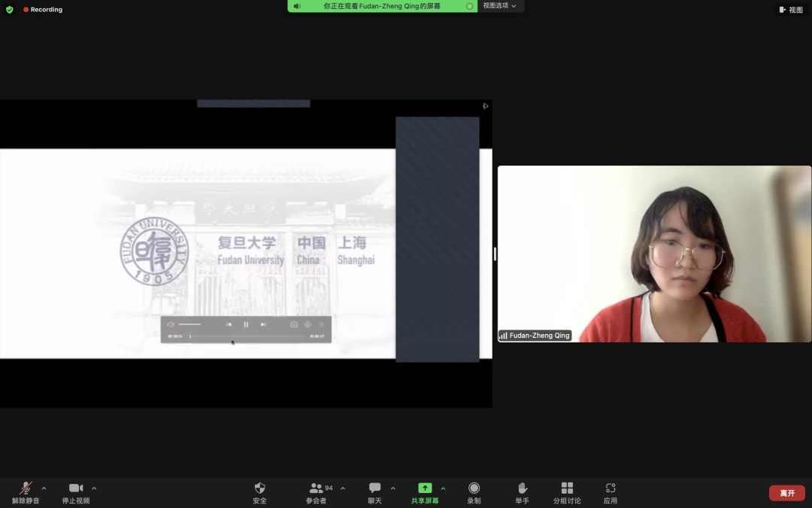Click the signal strength icon beside Fudan-Zheng Qing

point(503,336)
